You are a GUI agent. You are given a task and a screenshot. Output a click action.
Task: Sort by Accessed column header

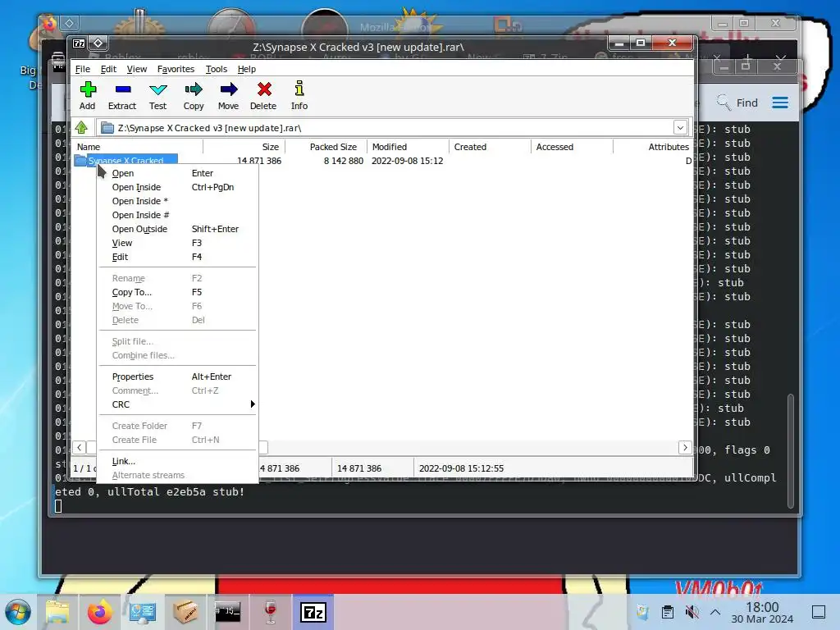pyautogui.click(x=572, y=147)
